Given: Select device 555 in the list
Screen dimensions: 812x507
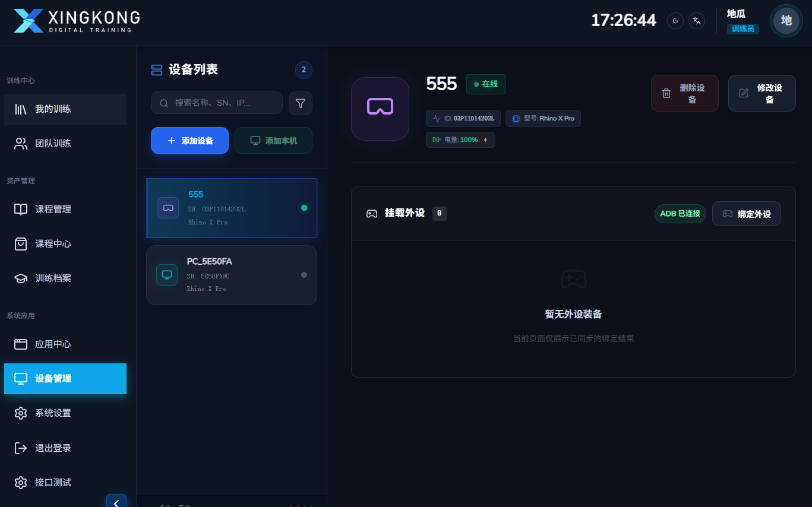Looking at the screenshot, I should click(x=232, y=208).
